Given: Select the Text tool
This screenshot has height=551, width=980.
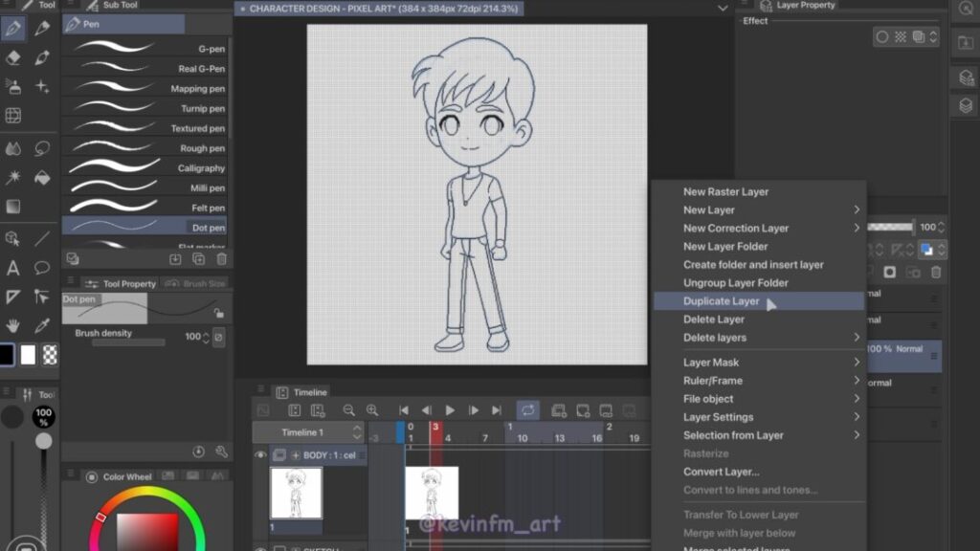Looking at the screenshot, I should click(13, 268).
